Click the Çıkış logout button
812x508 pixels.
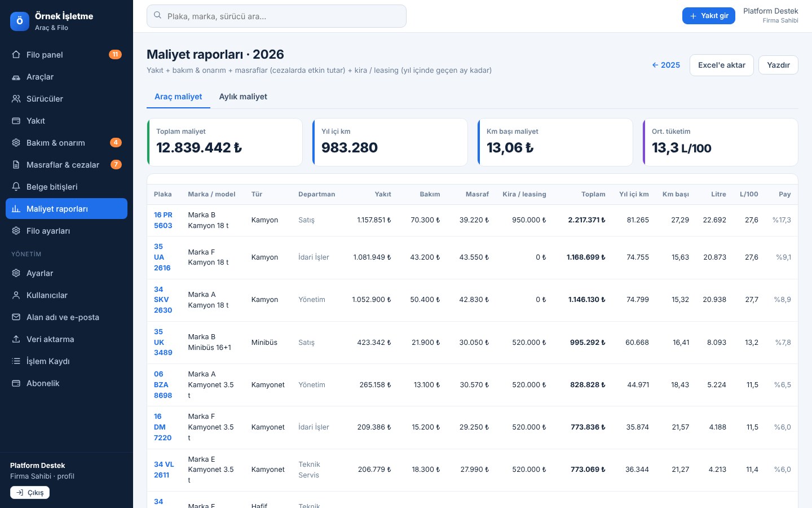point(30,493)
